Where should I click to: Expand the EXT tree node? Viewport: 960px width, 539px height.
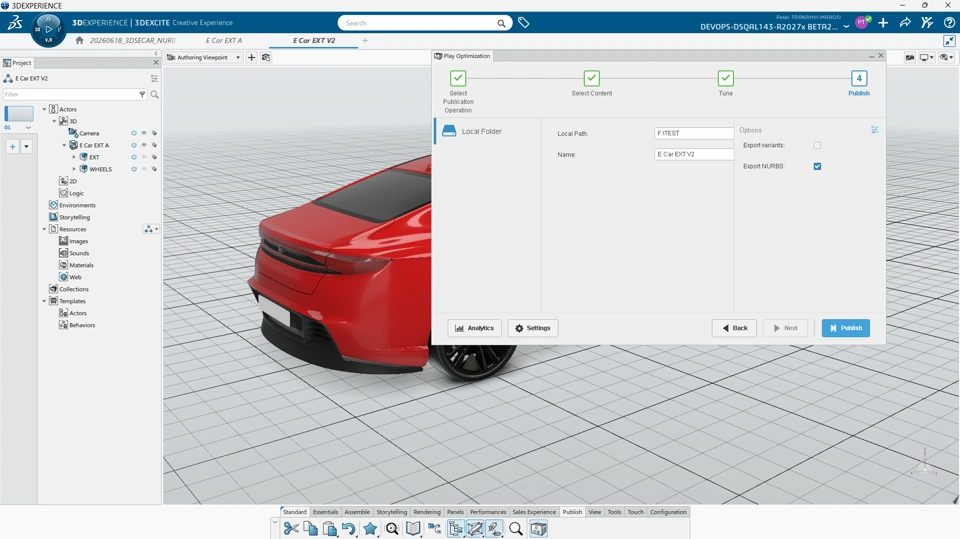[x=75, y=157]
